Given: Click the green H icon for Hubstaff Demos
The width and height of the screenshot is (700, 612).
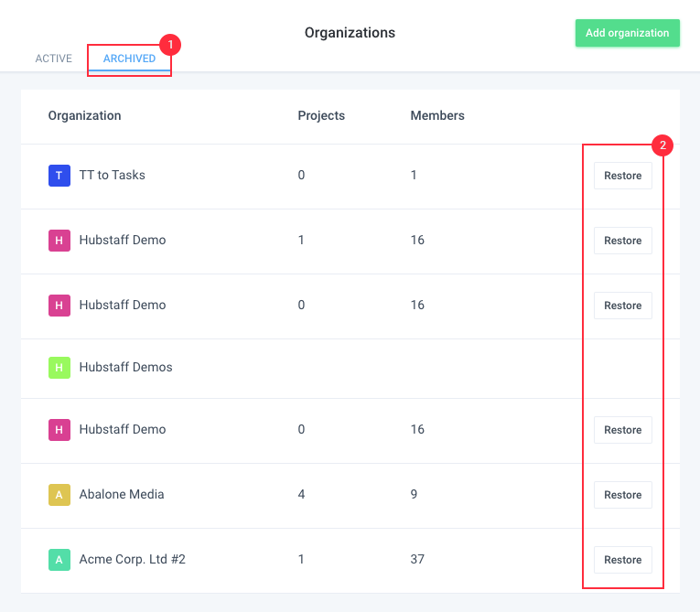Looking at the screenshot, I should (59, 368).
